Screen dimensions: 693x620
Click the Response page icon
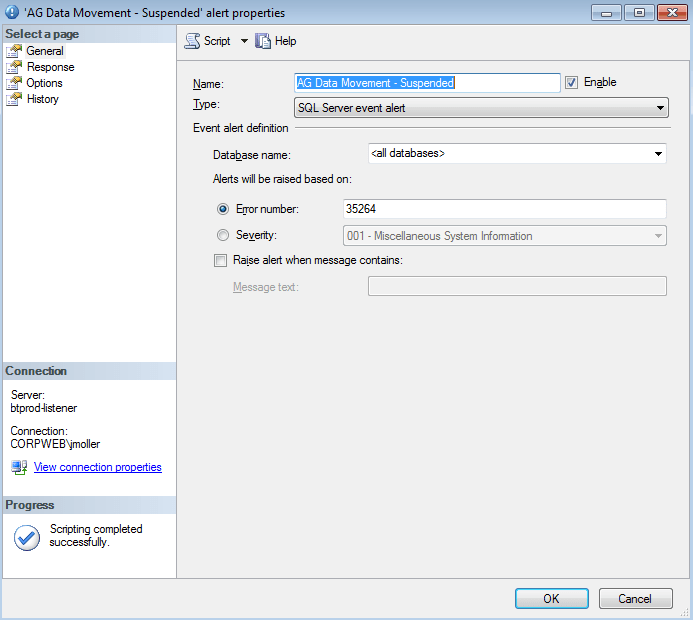[x=14, y=67]
